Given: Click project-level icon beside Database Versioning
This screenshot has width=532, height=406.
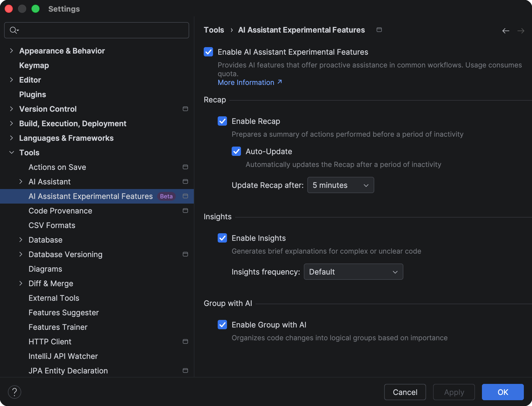Looking at the screenshot, I should tap(185, 254).
